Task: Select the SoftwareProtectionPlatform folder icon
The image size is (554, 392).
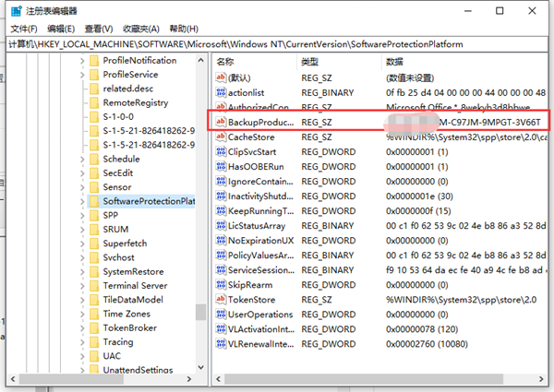Action: [92, 201]
